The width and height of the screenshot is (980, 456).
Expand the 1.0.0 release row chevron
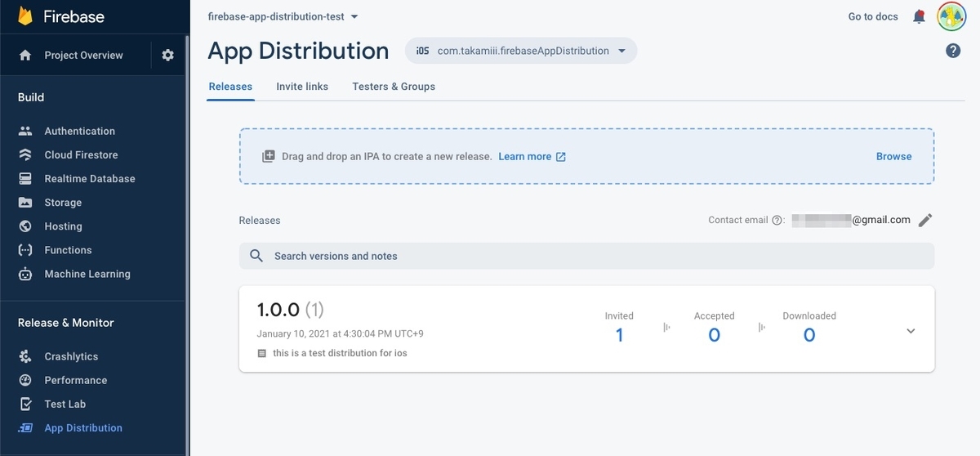[911, 331]
